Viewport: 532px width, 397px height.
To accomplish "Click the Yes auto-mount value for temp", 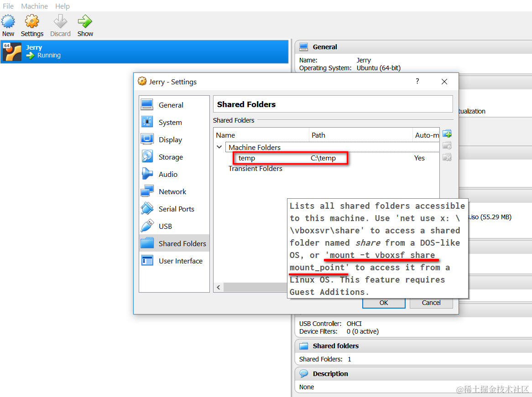I will [x=419, y=158].
